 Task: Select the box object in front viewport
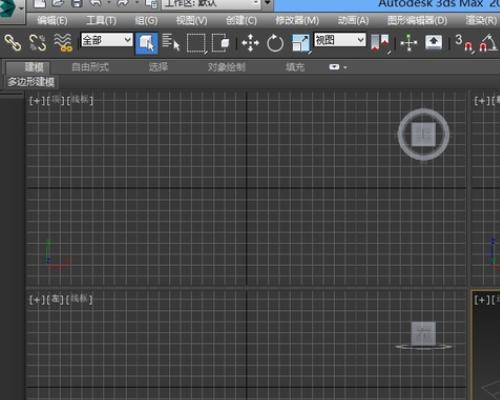(x=423, y=333)
